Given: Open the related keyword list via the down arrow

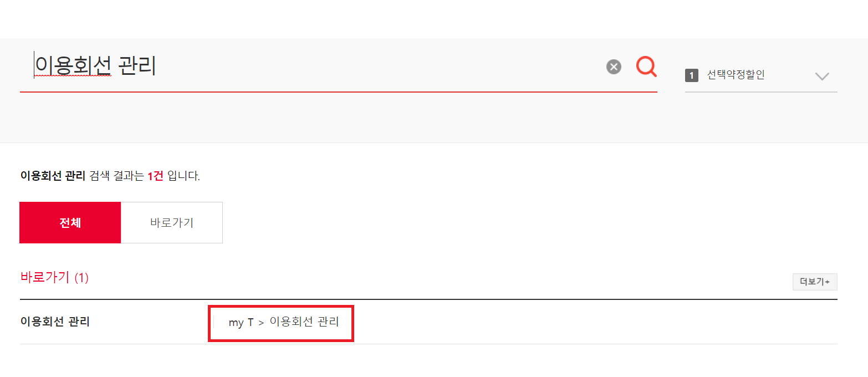Looking at the screenshot, I should click(822, 76).
